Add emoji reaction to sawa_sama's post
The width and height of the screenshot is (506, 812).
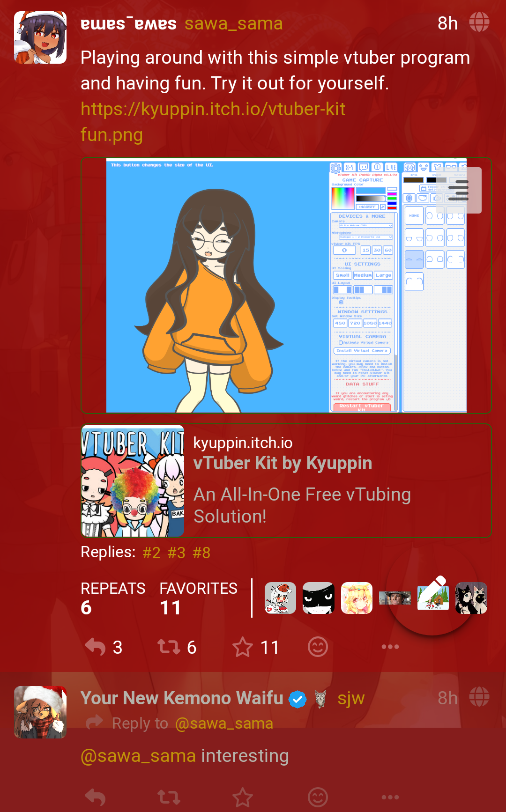click(x=318, y=647)
